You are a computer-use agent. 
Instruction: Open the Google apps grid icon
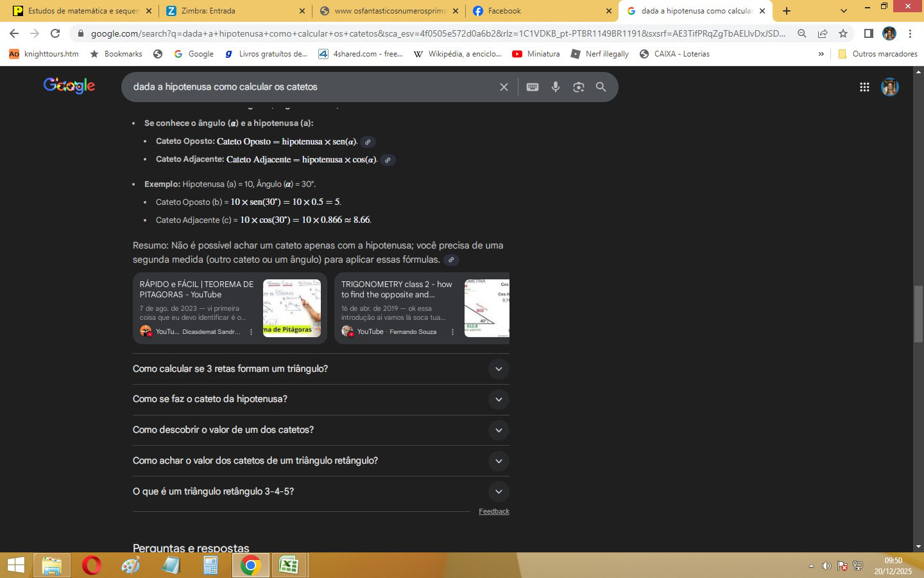pyautogui.click(x=864, y=87)
